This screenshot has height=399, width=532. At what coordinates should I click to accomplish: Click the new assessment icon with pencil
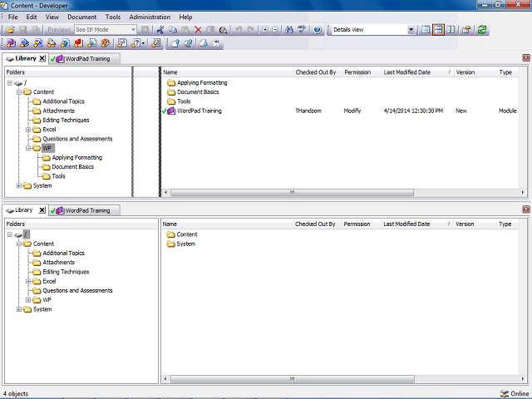tap(156, 43)
